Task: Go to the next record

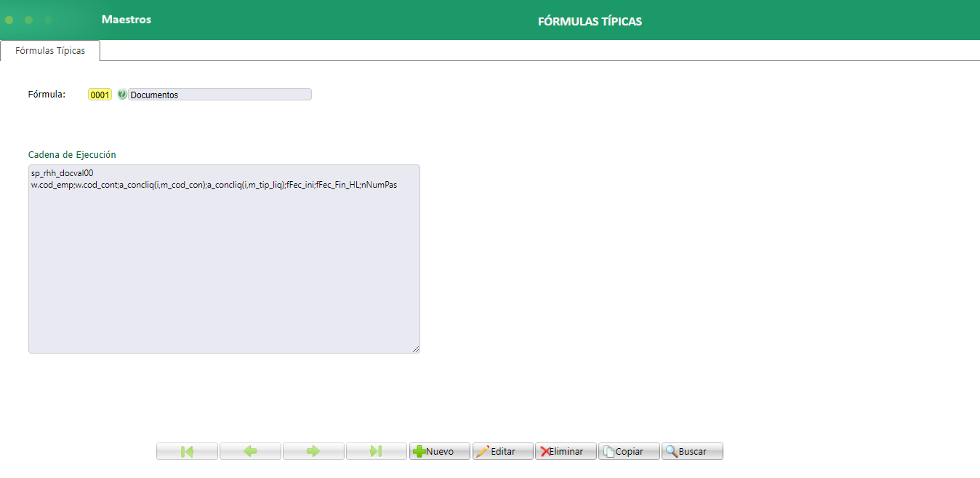Action: [313, 451]
